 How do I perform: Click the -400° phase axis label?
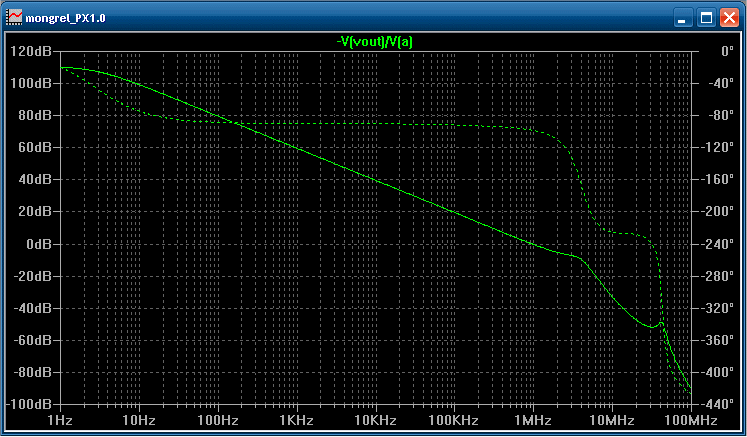[x=716, y=372]
